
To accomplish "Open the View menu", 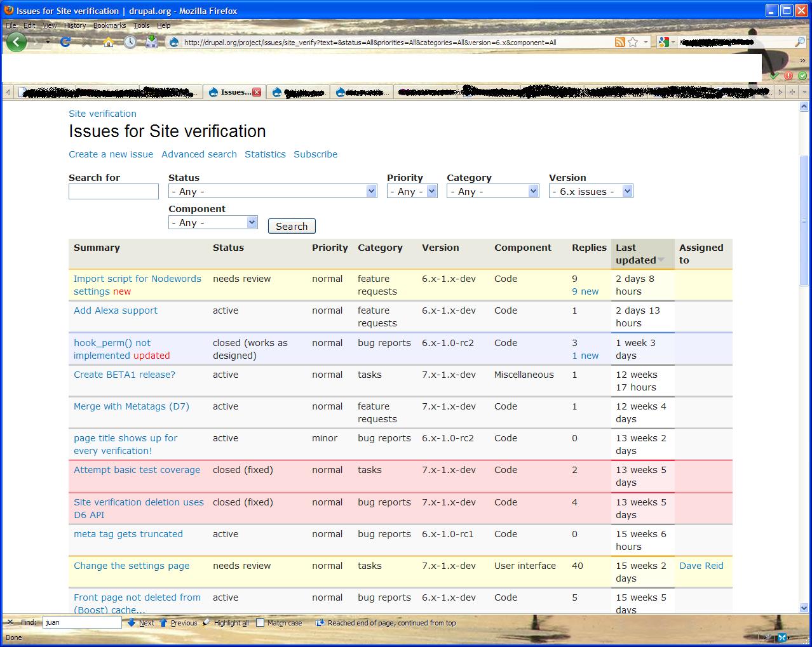I will [x=50, y=25].
